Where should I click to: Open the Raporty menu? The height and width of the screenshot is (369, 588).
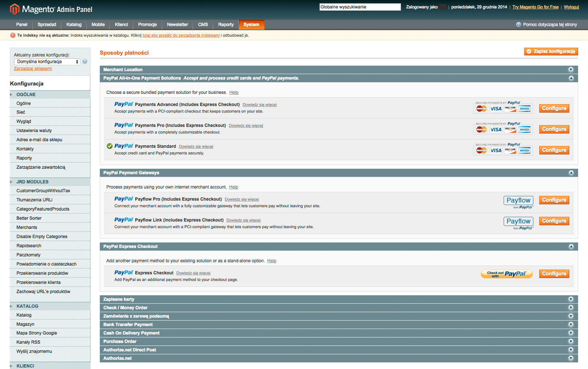coord(226,25)
